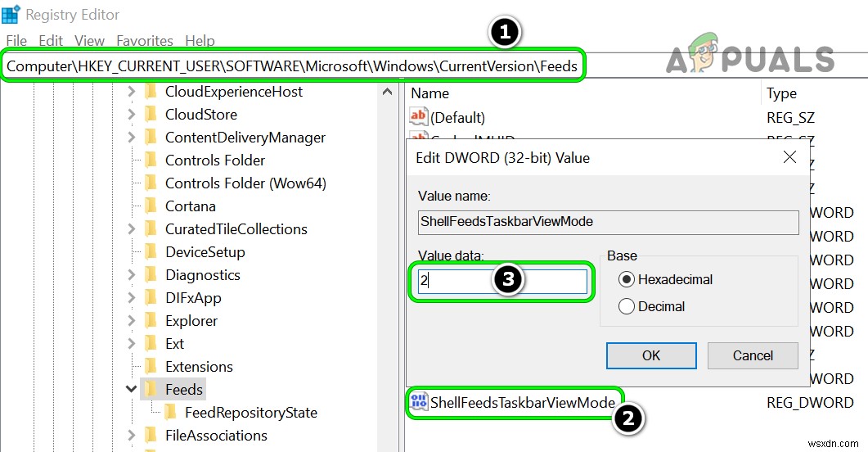Select the Controls Folder (Wow64) key label

tap(245, 183)
